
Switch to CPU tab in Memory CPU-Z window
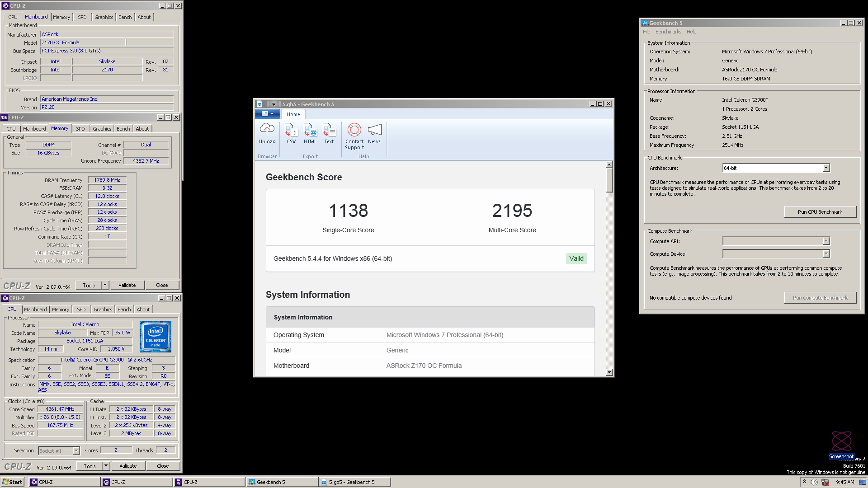tap(11, 129)
